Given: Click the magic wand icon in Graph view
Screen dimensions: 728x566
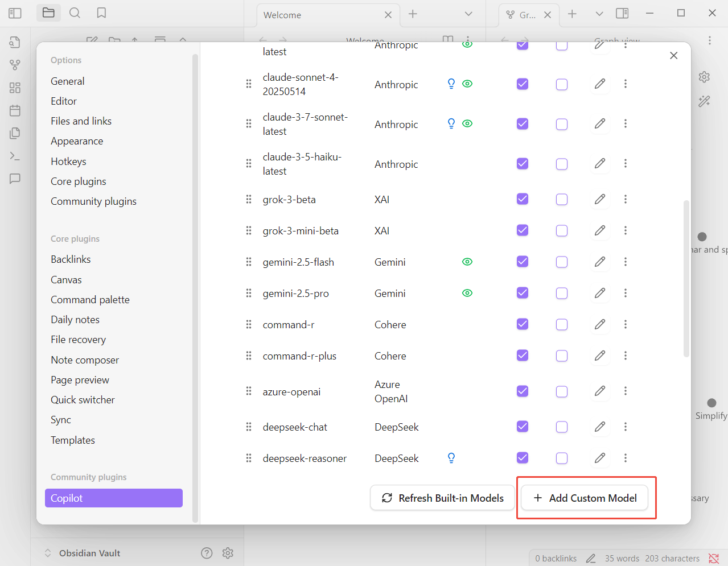Looking at the screenshot, I should click(704, 101).
